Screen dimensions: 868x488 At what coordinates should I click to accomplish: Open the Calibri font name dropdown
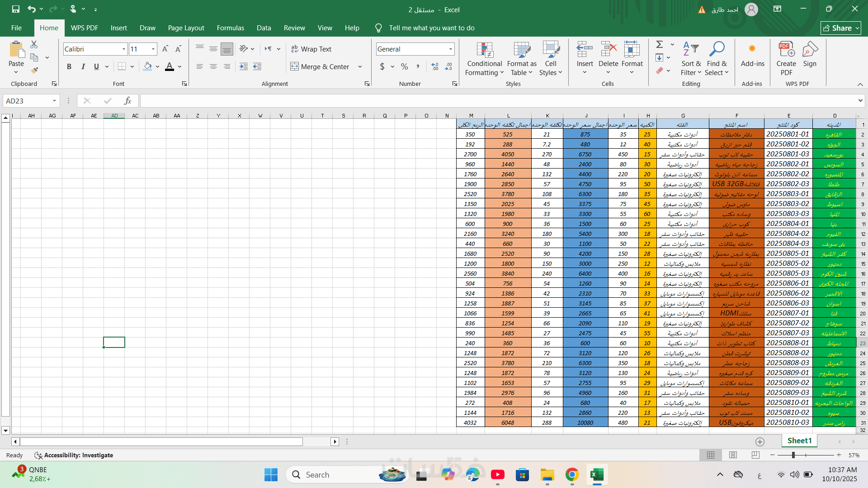point(123,49)
